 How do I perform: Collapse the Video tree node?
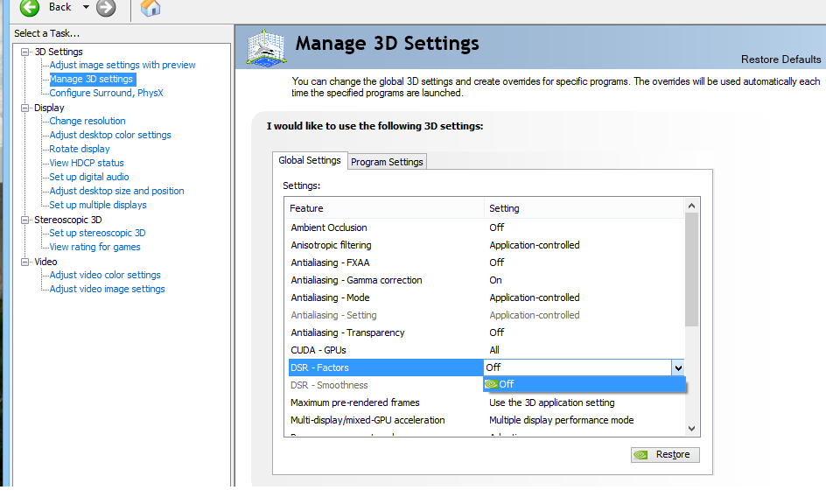tap(24, 262)
